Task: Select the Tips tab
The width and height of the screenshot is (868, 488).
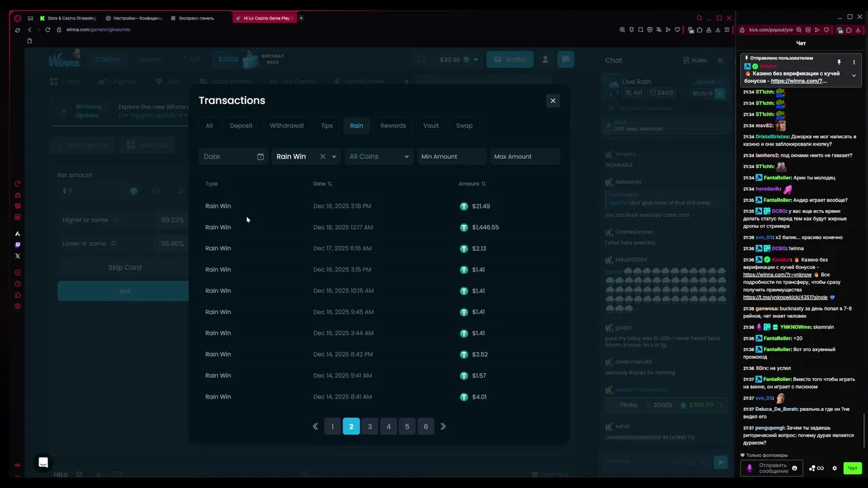Action: click(327, 125)
